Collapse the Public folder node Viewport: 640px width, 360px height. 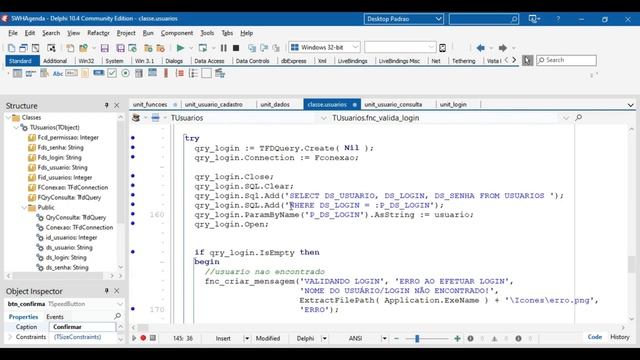tap(24, 207)
